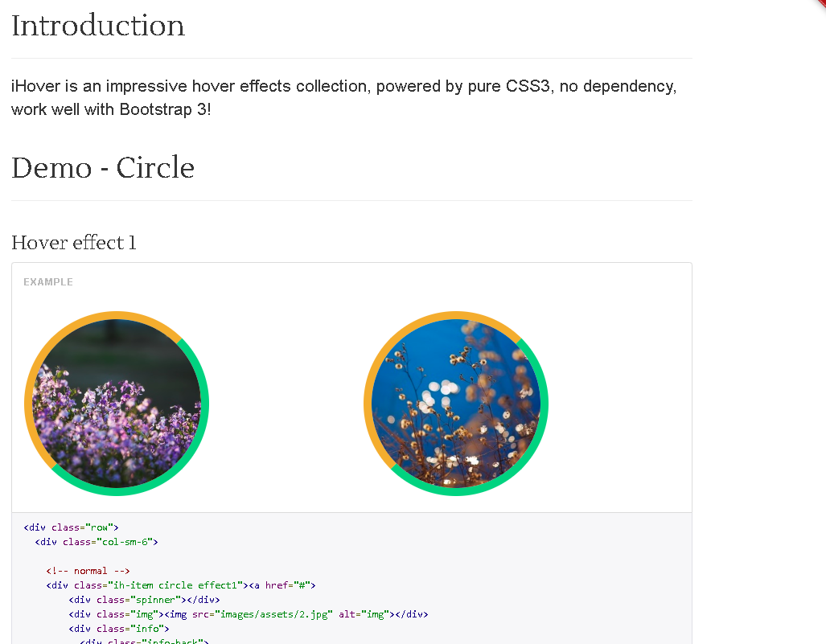Click the "Introduction" heading
Image resolution: width=826 pixels, height=644 pixels.
pyautogui.click(x=97, y=26)
